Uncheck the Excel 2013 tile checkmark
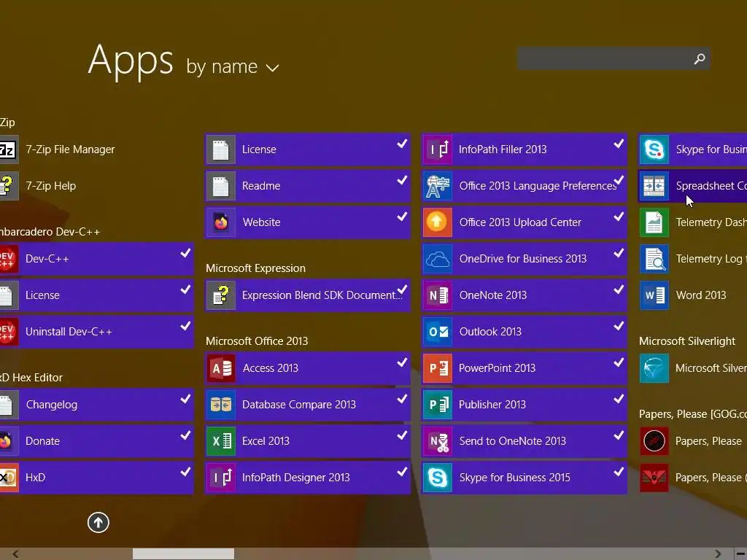 click(x=402, y=435)
